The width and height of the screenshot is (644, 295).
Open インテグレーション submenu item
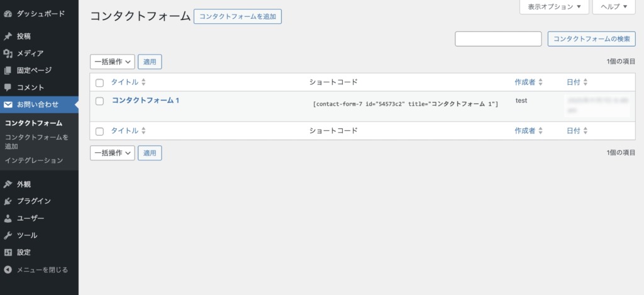click(34, 160)
